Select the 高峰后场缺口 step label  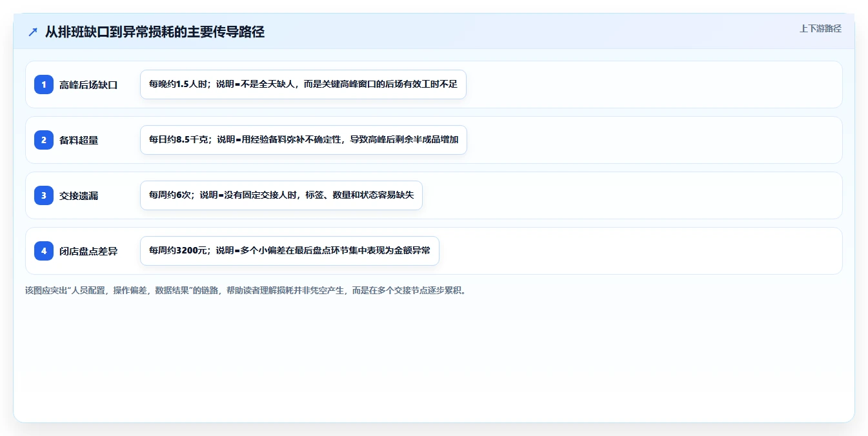click(88, 84)
